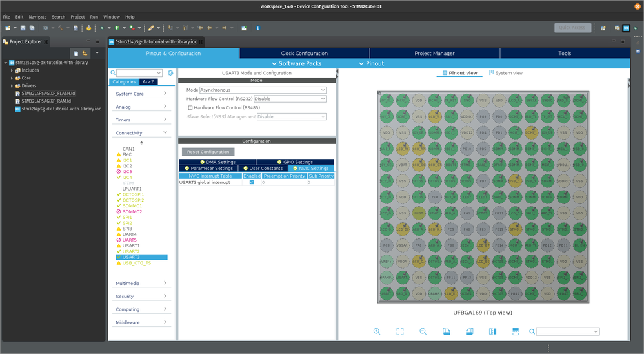Switch to the A->Z listing tab

[148, 82]
